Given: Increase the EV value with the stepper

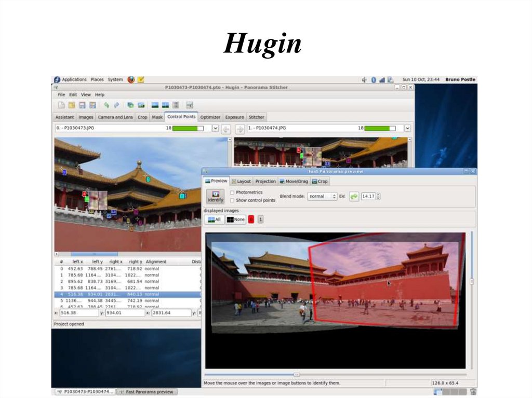Looking at the screenshot, I should pos(378,195).
